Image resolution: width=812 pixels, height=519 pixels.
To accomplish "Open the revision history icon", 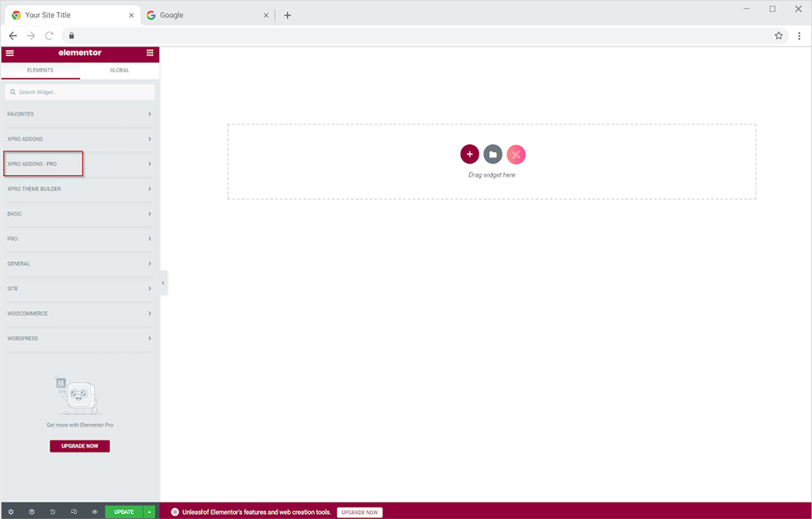I will (52, 512).
